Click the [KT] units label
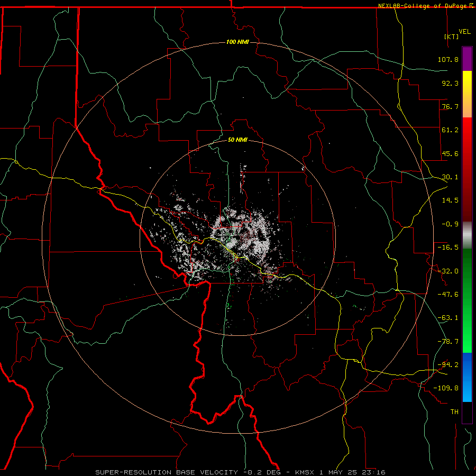 coord(451,36)
